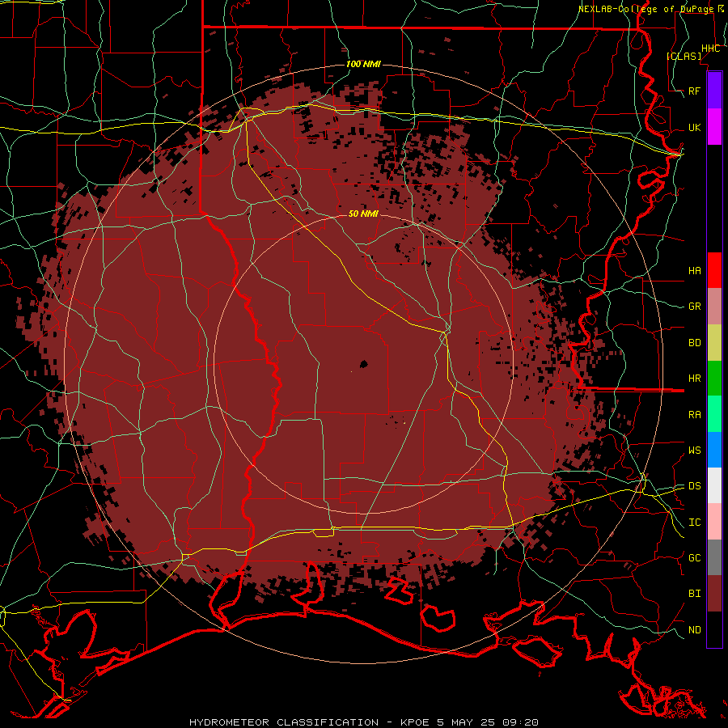
Task: Click the DS legend label
Action: (x=695, y=486)
